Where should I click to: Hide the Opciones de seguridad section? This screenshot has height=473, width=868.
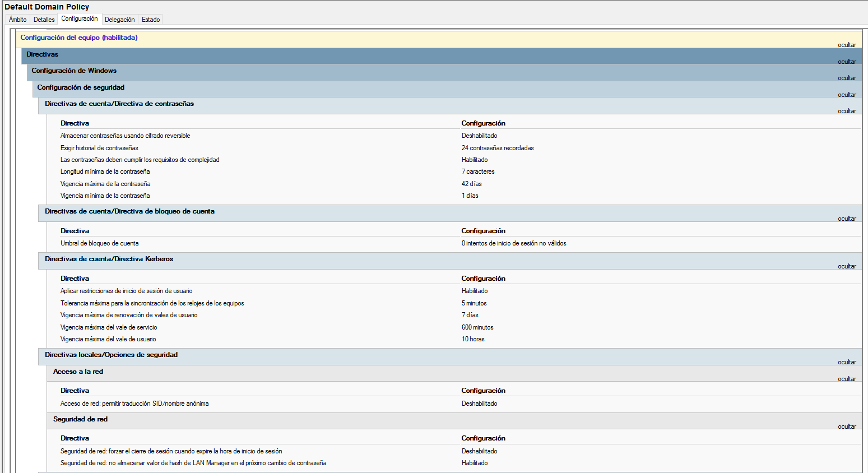[847, 362]
